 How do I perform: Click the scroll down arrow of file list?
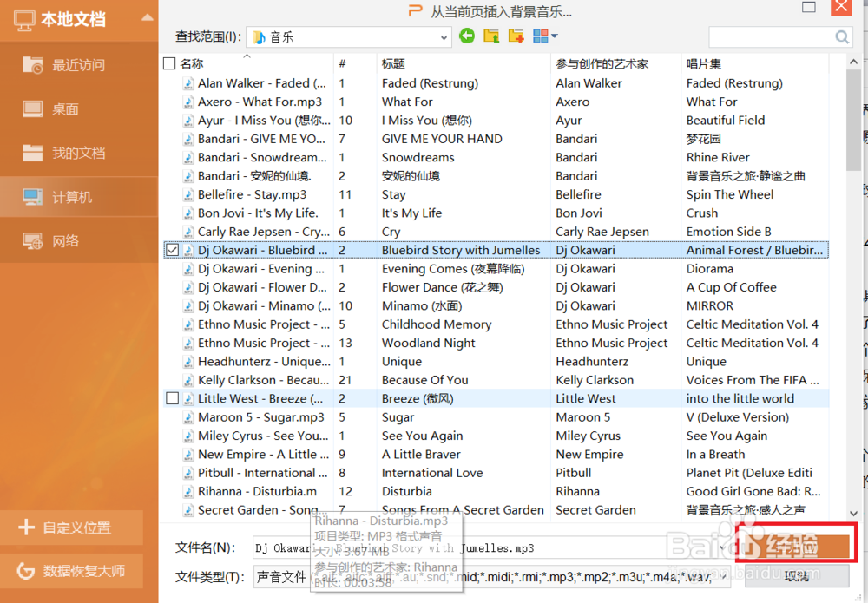click(x=853, y=513)
